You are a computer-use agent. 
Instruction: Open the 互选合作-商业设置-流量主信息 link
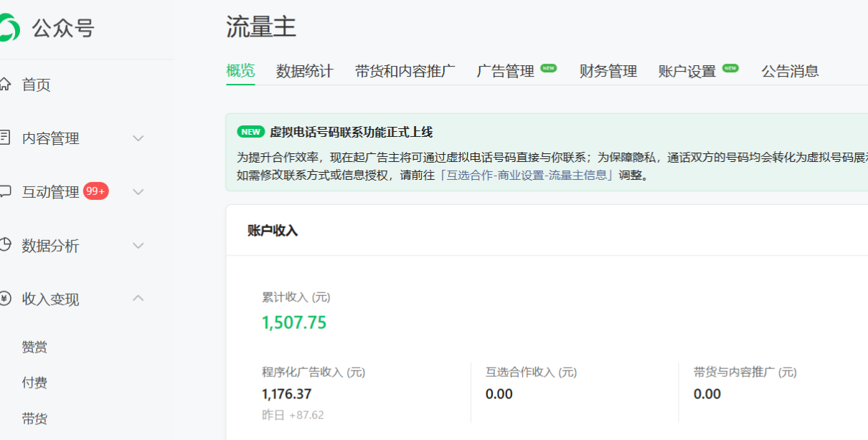click(527, 176)
